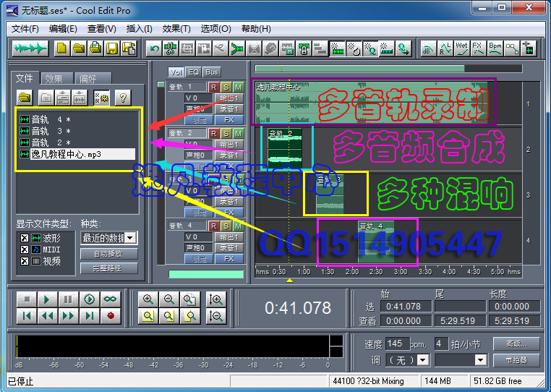
Task: Open track 1 output device 输出1
Action: [229, 98]
